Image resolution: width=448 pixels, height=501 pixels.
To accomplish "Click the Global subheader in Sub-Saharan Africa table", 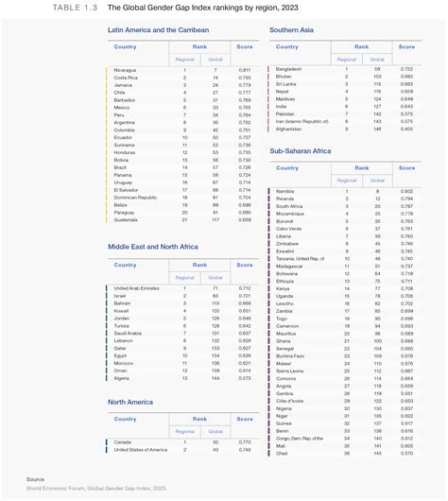I will pos(377,181).
